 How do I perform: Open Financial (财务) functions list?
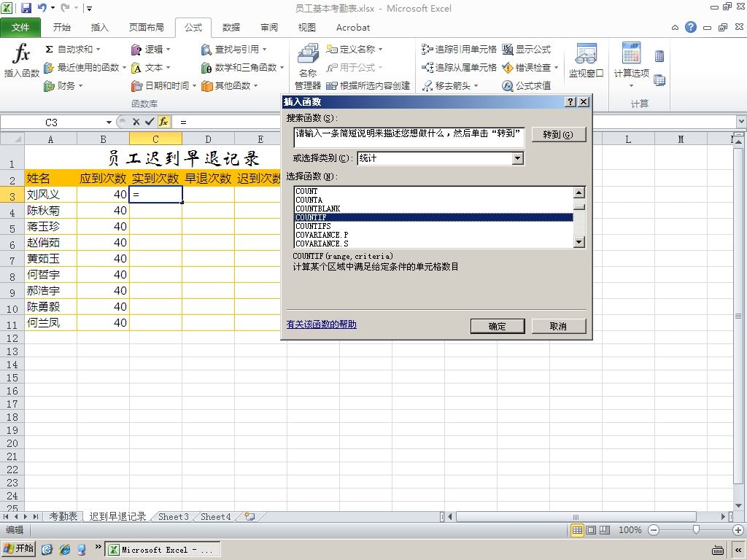pyautogui.click(x=63, y=86)
